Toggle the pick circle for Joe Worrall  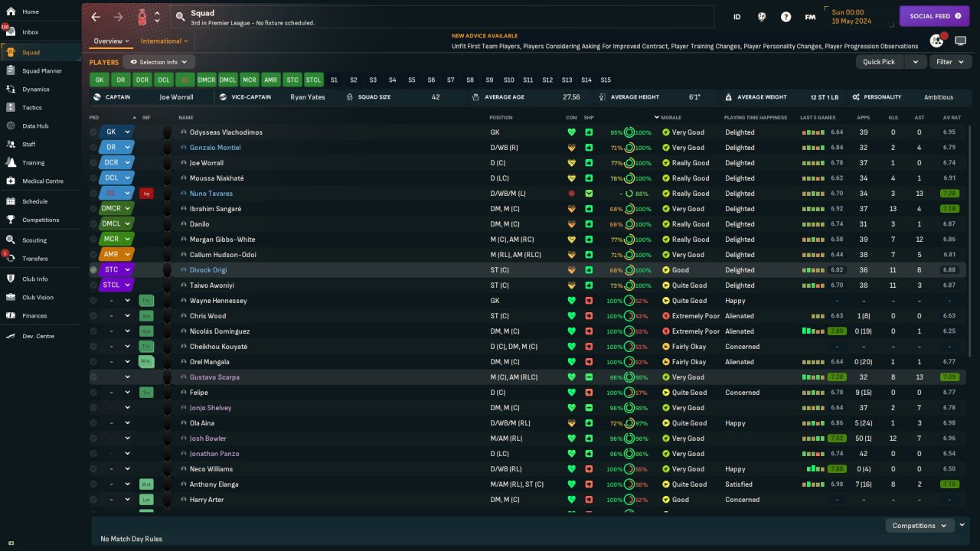(93, 163)
